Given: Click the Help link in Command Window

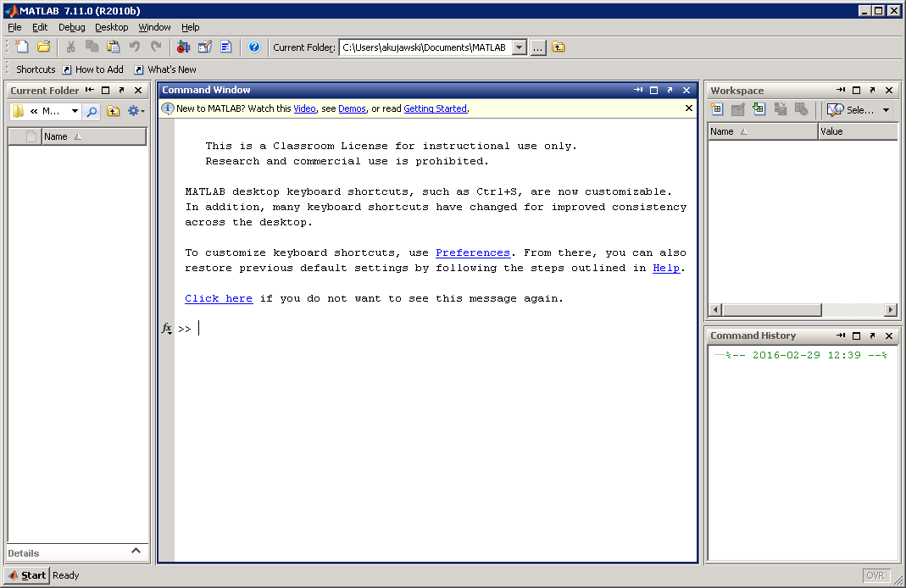Looking at the screenshot, I should [x=666, y=268].
